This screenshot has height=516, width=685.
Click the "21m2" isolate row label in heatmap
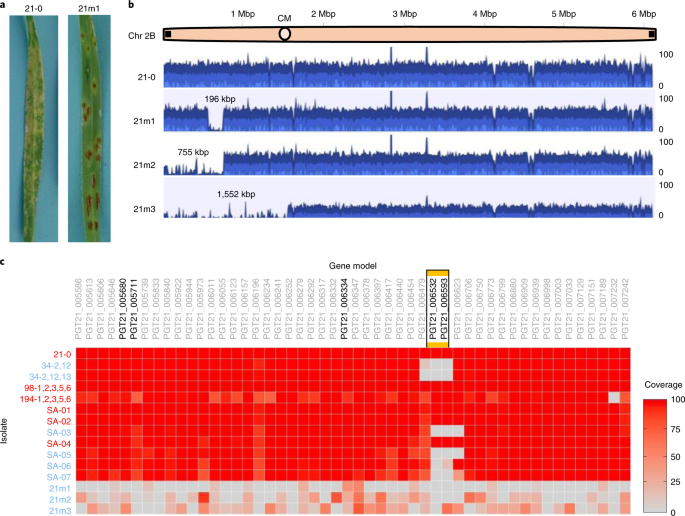(x=60, y=499)
